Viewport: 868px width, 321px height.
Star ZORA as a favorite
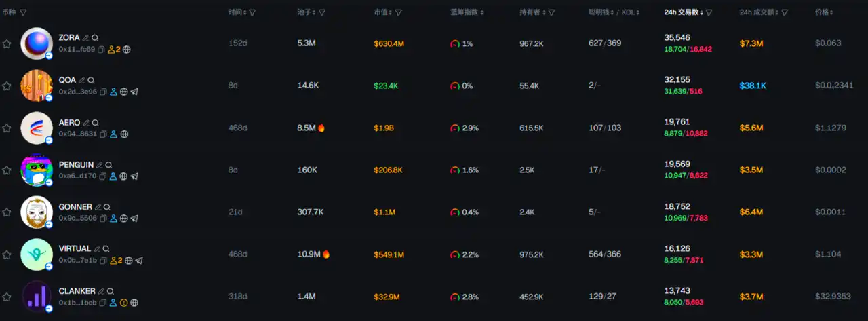[7, 44]
